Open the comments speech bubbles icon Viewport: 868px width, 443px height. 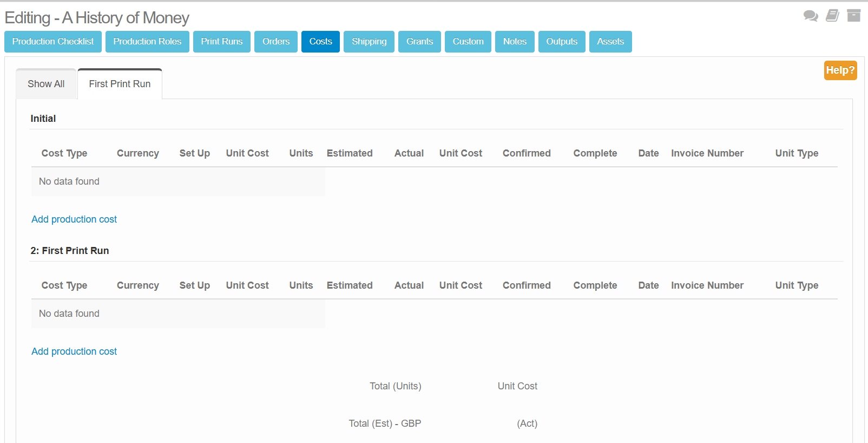pos(810,16)
